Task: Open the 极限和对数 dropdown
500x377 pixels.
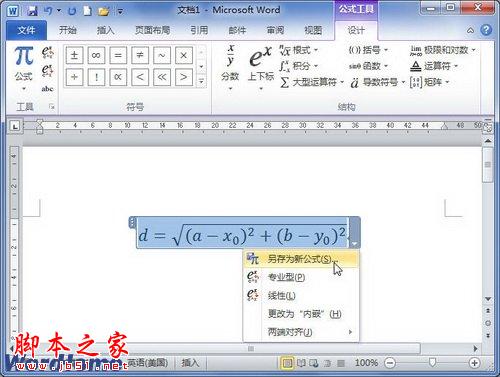Action: (x=443, y=50)
